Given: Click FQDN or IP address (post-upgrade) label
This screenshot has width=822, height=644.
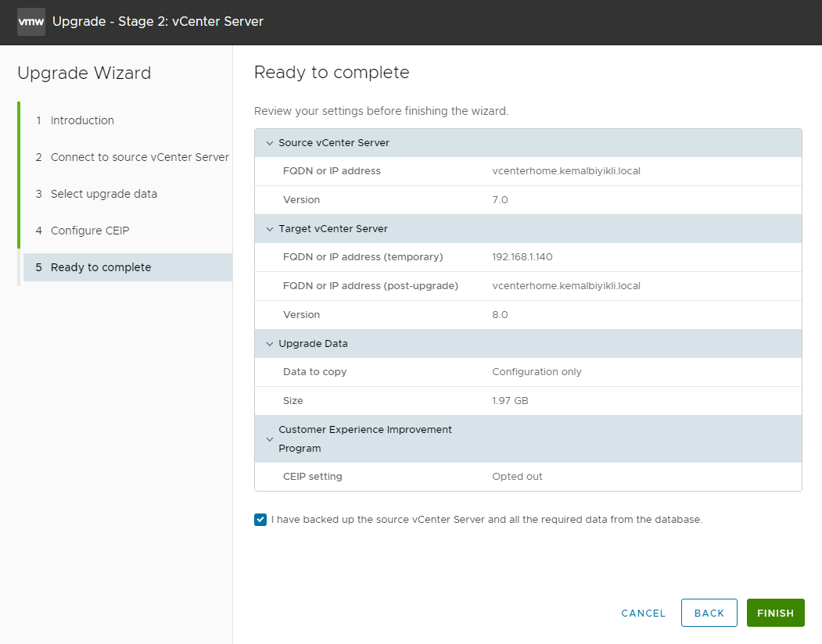Looking at the screenshot, I should click(x=371, y=285).
